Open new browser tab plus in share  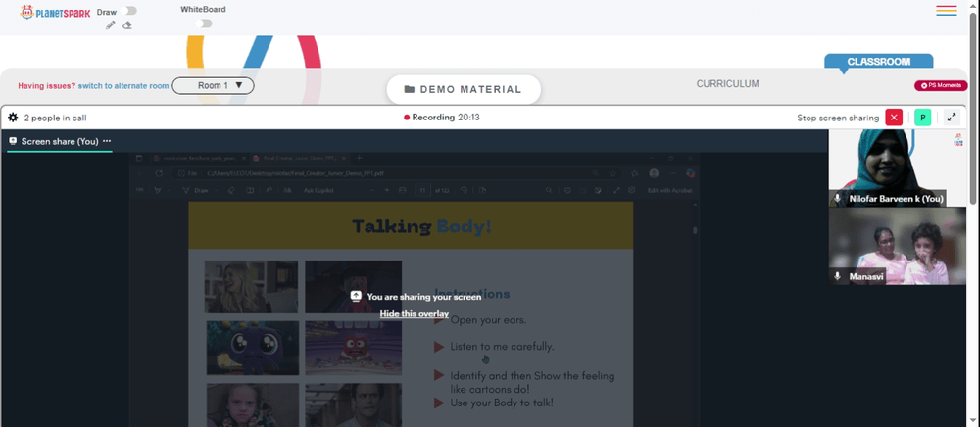360,159
